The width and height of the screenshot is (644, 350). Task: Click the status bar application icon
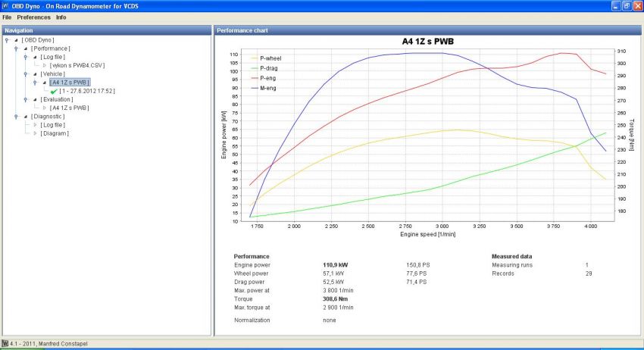click(5, 343)
